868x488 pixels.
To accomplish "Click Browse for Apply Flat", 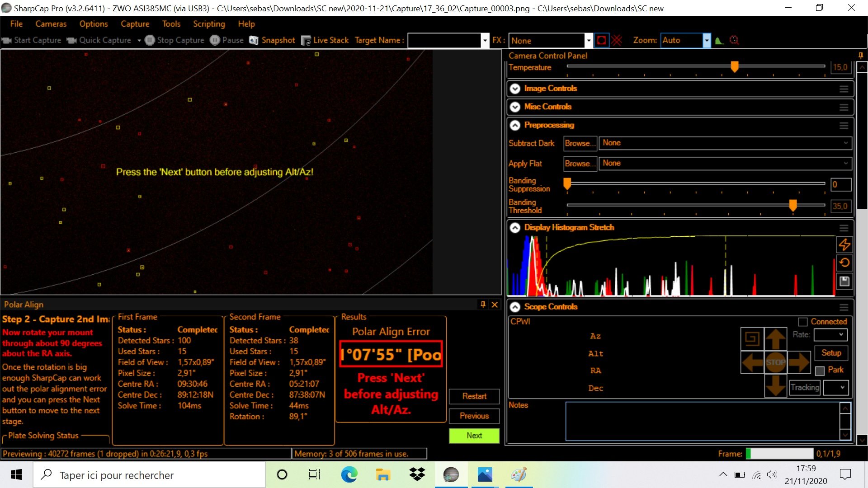I will pyautogui.click(x=580, y=164).
